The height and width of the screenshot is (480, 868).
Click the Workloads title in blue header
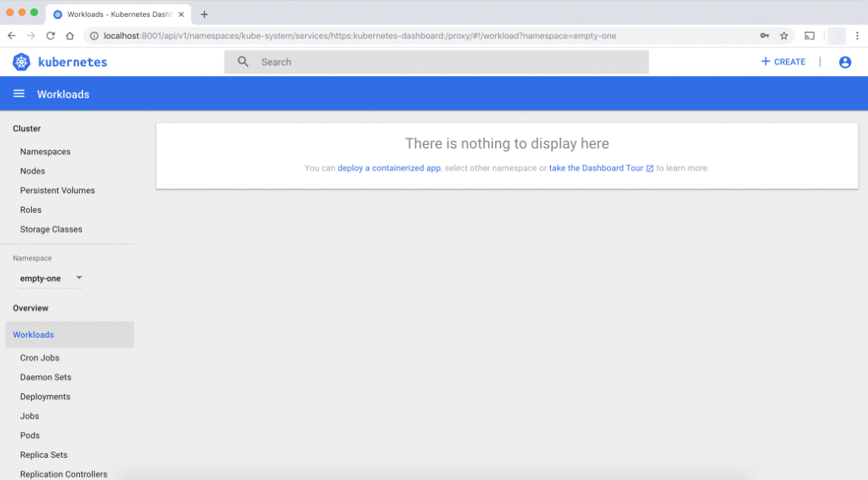point(63,94)
